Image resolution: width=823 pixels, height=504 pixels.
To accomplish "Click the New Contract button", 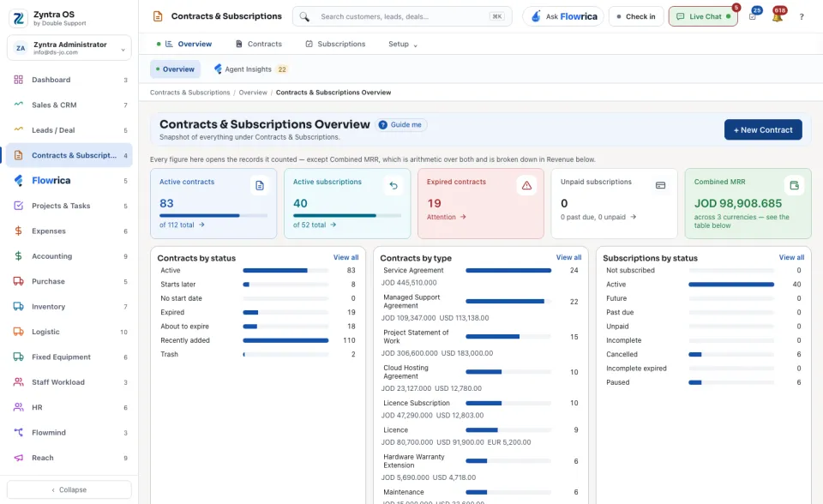I will [x=763, y=129].
